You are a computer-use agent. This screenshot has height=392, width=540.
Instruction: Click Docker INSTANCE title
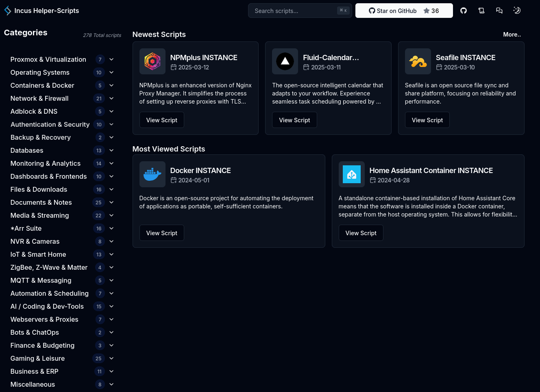click(200, 171)
